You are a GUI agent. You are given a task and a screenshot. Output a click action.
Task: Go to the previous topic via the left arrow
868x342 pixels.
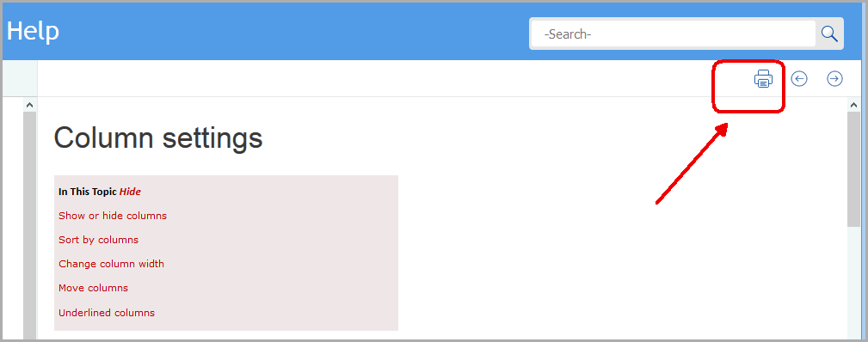tap(799, 79)
